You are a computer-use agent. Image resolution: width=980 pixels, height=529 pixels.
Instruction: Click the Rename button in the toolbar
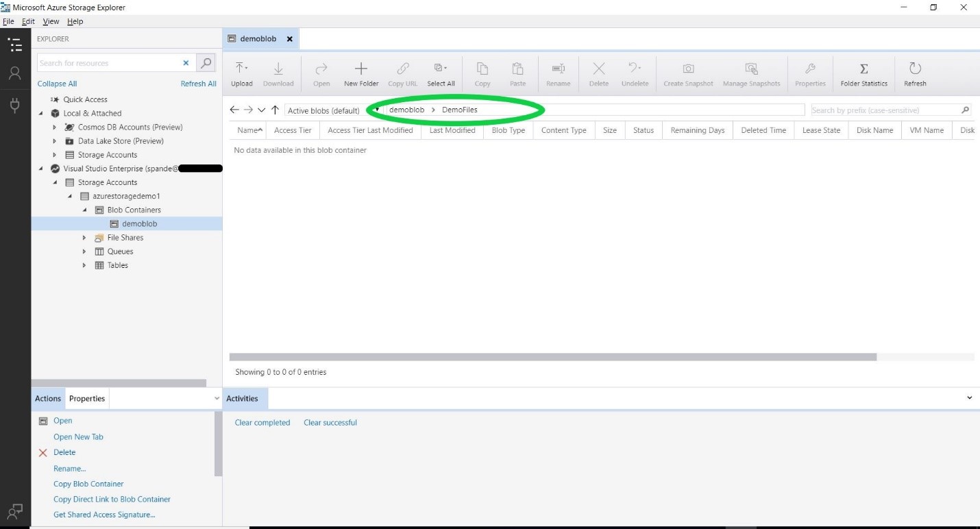click(559, 74)
